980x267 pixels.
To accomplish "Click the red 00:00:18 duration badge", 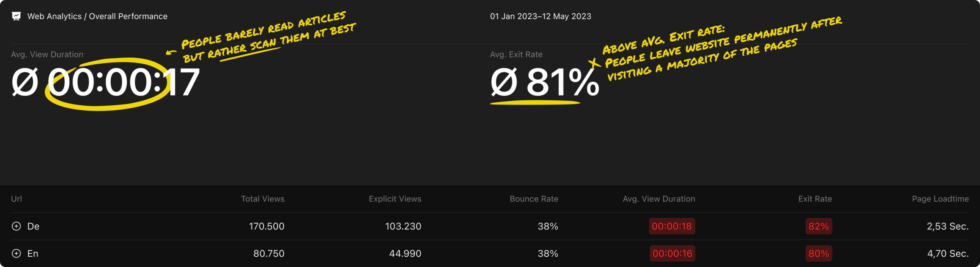I will [x=672, y=226].
